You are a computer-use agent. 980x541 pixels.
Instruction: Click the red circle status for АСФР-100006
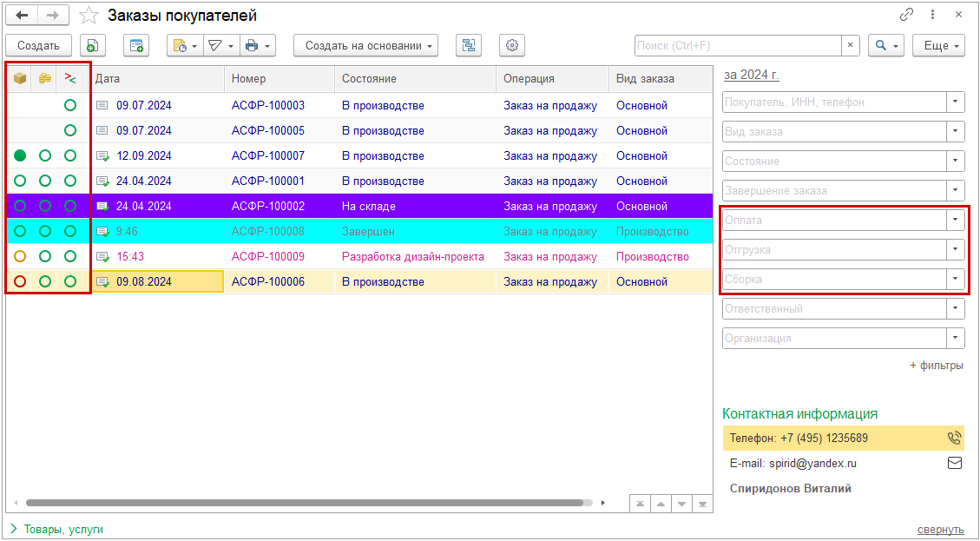point(20,281)
